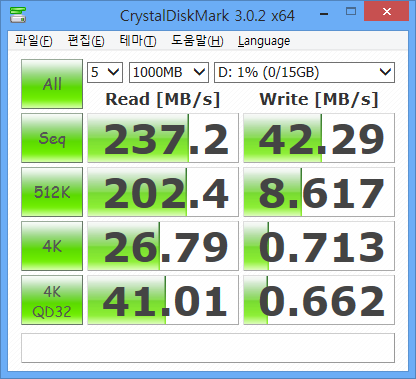Open the Language menu
Screen dimensions: 416x379
tap(264, 41)
